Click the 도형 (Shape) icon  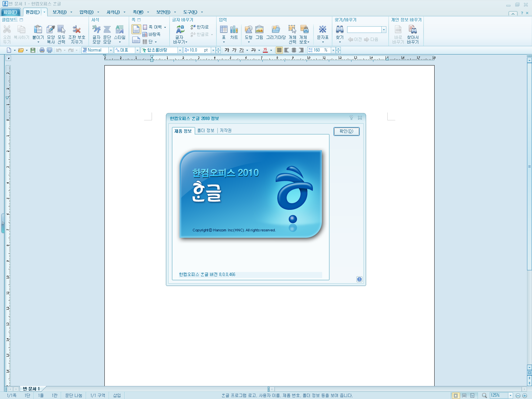249,30
